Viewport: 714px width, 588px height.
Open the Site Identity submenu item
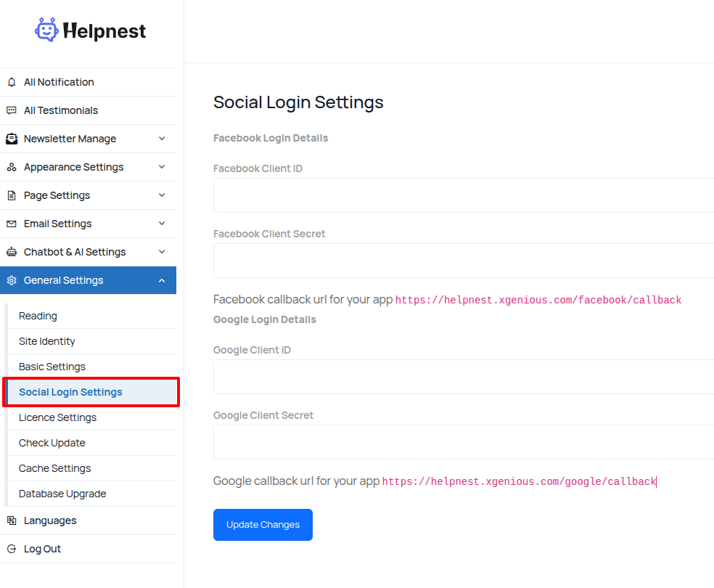[x=47, y=341]
